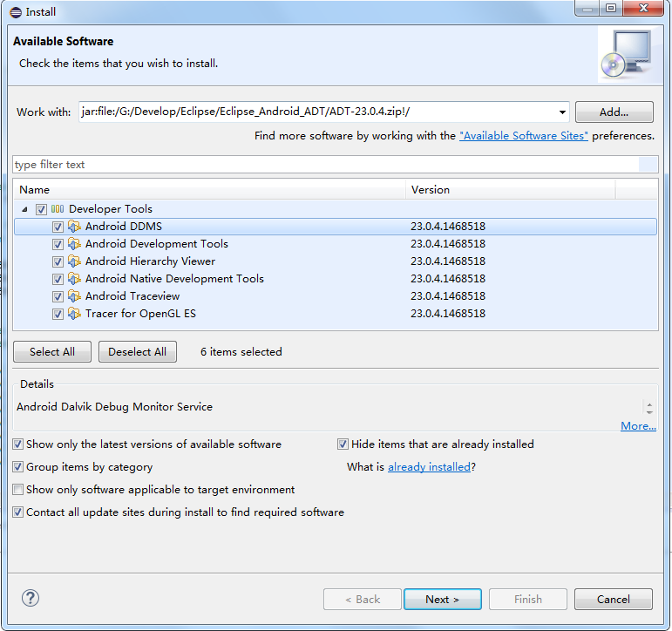Open the already installed link
The width and height of the screenshot is (672, 631).
coord(429,467)
